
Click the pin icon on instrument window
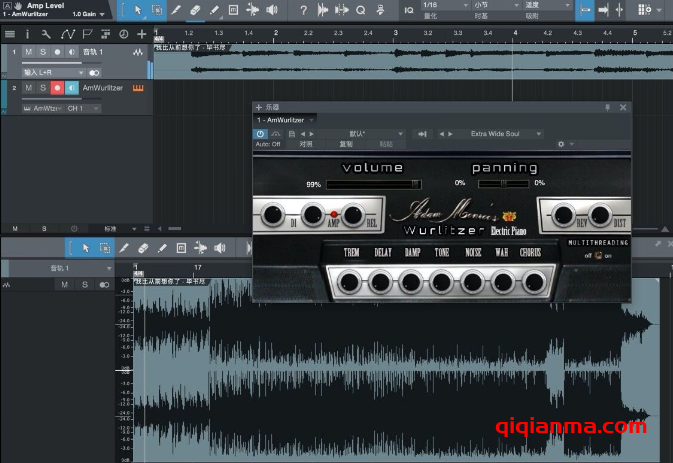click(x=607, y=107)
